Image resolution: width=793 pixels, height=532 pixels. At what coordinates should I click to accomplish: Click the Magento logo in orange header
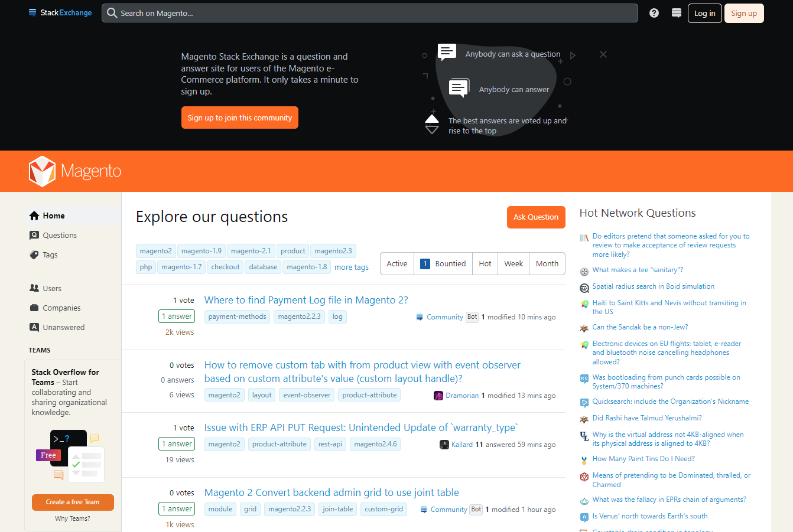[x=75, y=171]
